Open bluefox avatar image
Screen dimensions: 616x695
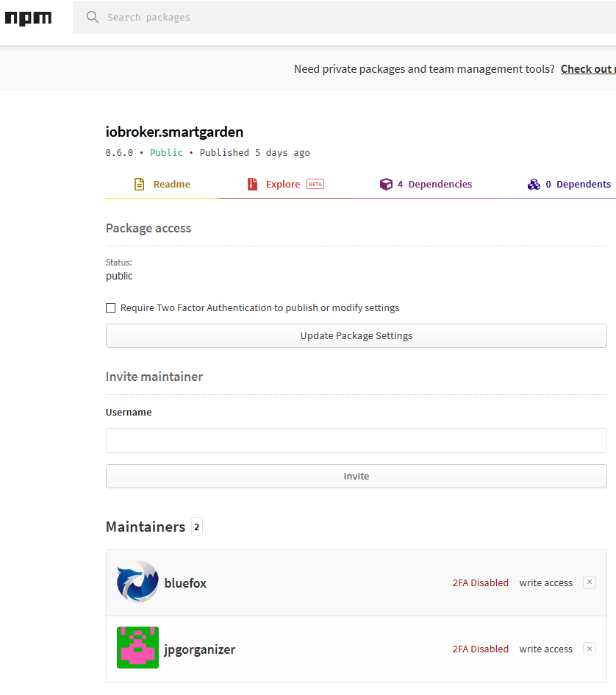(137, 582)
